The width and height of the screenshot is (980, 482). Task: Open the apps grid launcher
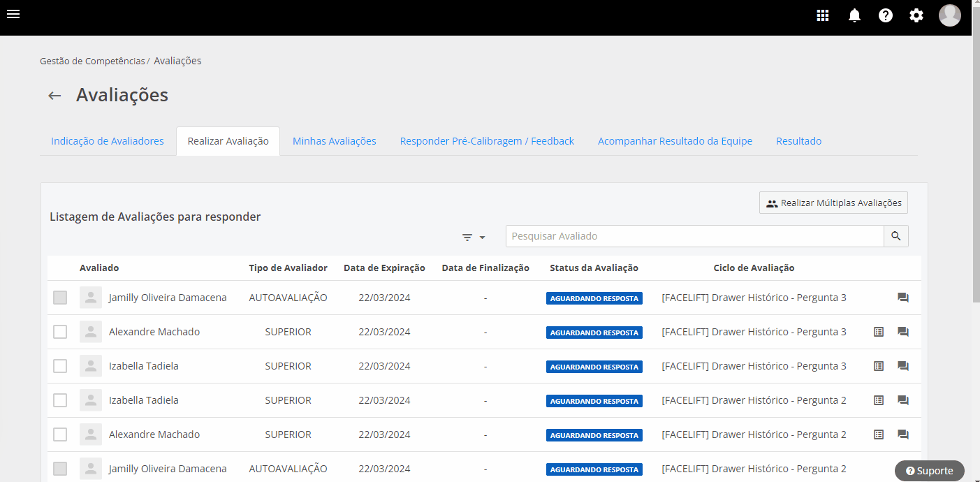point(823,15)
